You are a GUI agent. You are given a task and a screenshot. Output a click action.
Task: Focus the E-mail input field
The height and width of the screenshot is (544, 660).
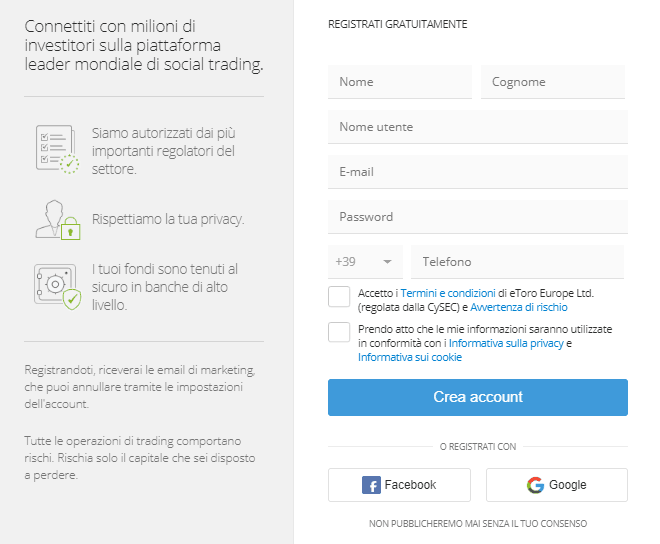click(x=478, y=172)
